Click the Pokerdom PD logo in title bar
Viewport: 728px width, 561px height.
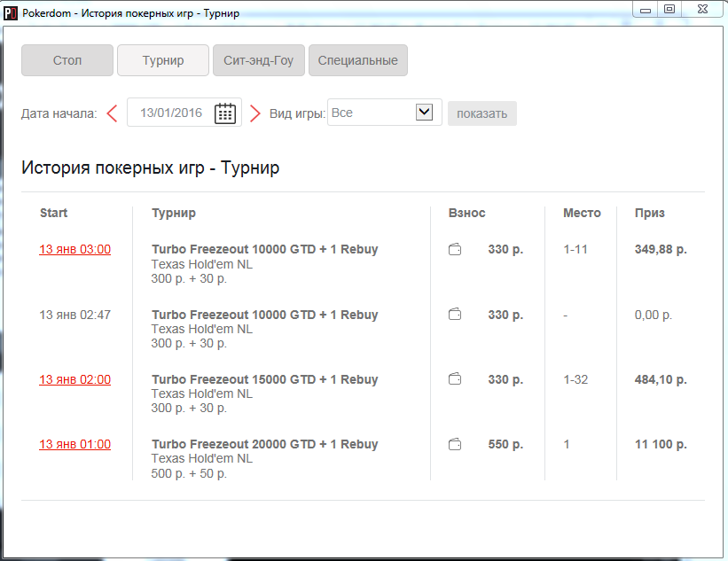(11, 13)
